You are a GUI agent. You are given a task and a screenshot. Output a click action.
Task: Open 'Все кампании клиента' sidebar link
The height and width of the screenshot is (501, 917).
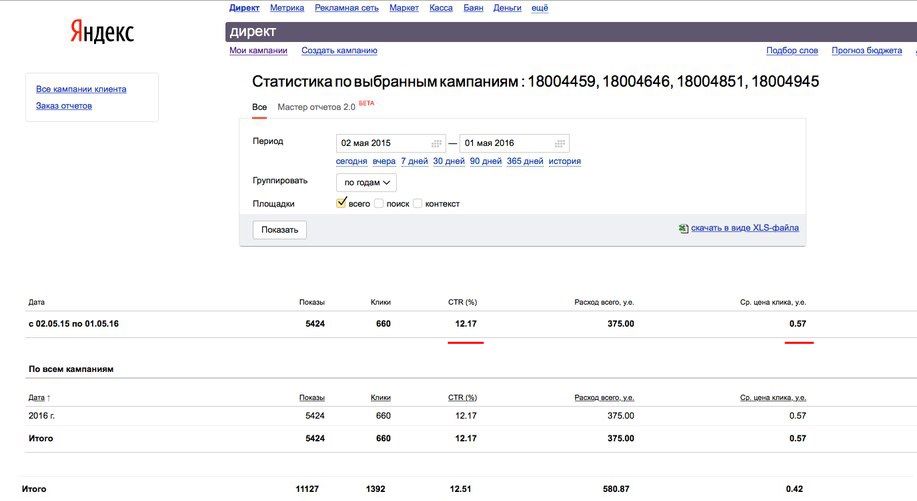(81, 89)
